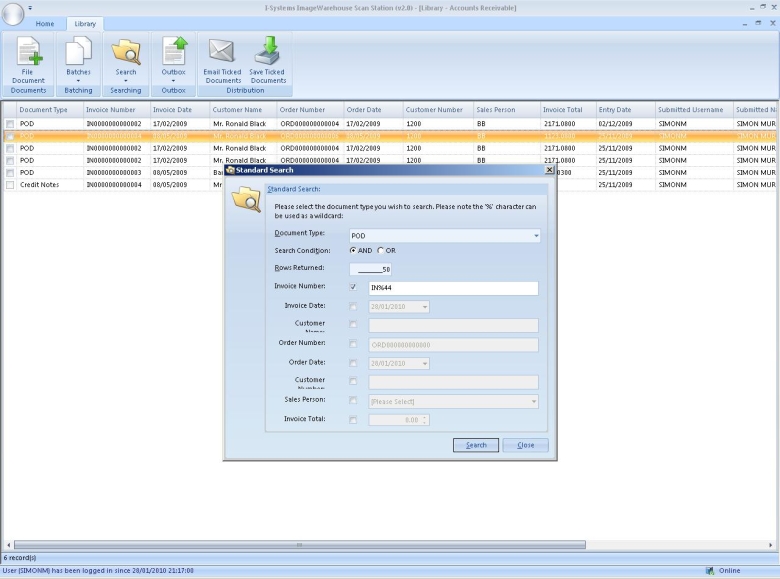Click the scroll left arrow
This screenshot has width=780, height=579.
[x=8, y=545]
